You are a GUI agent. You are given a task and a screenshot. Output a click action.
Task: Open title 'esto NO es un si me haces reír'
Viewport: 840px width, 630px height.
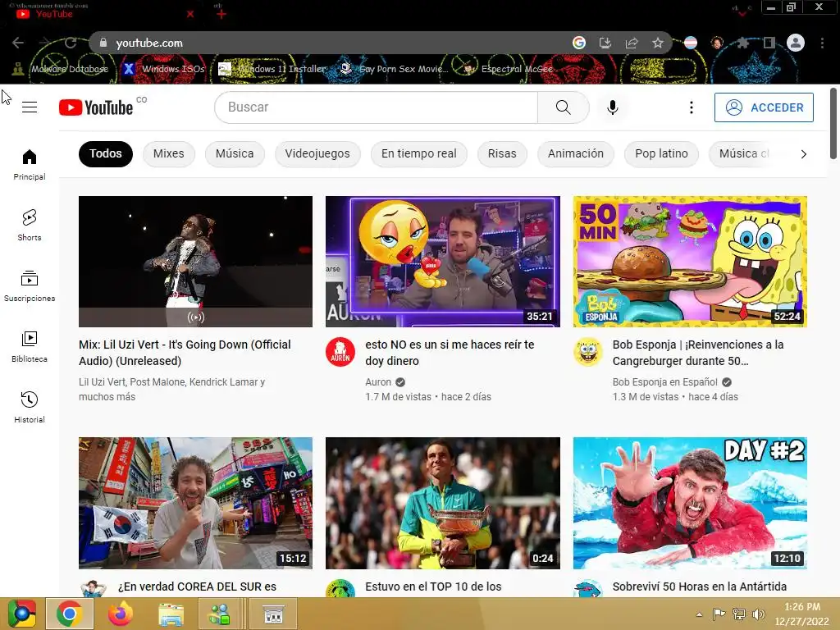[x=450, y=353]
